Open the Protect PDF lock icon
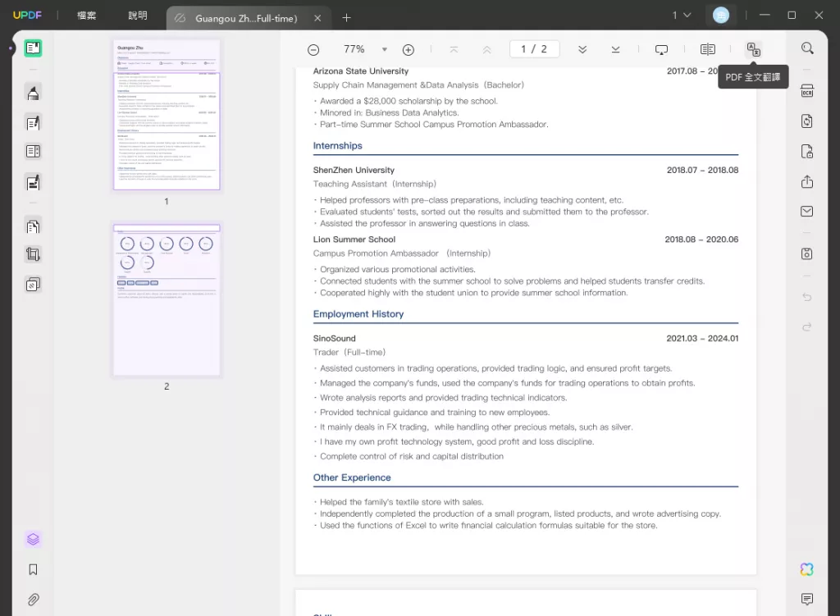Viewport: 840px width, 616px height. [807, 152]
